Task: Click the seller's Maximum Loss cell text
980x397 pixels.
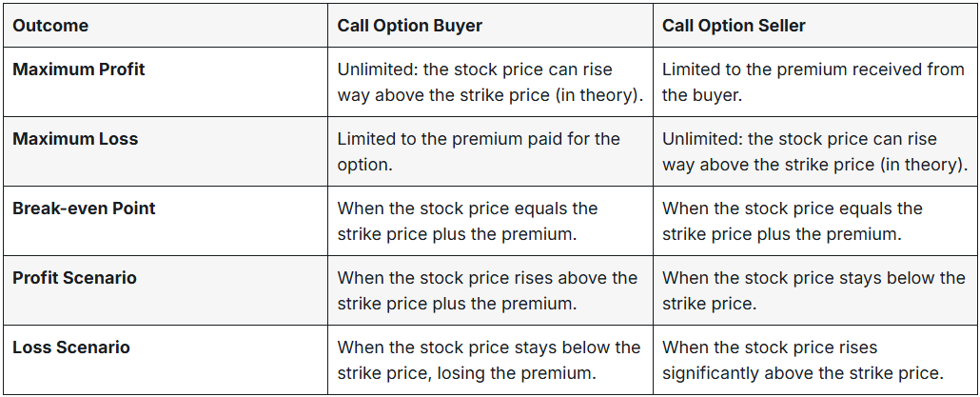Action: coord(814,151)
